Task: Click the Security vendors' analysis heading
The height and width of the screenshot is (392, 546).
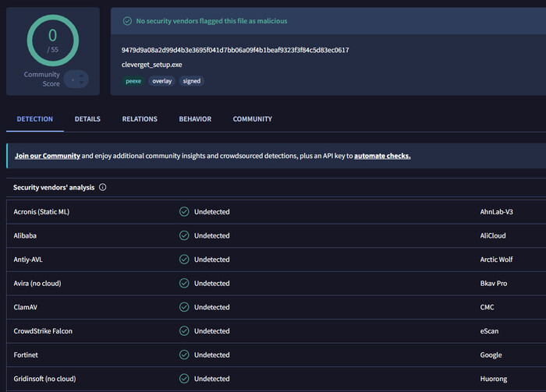Action: (x=54, y=188)
